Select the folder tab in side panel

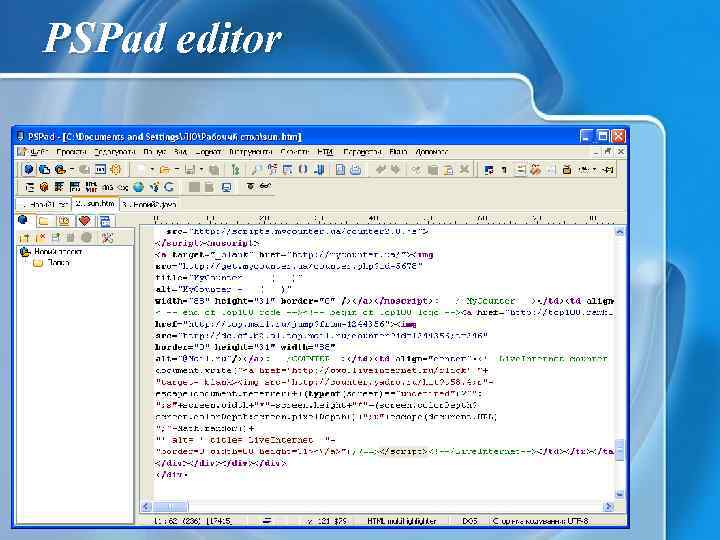44,221
